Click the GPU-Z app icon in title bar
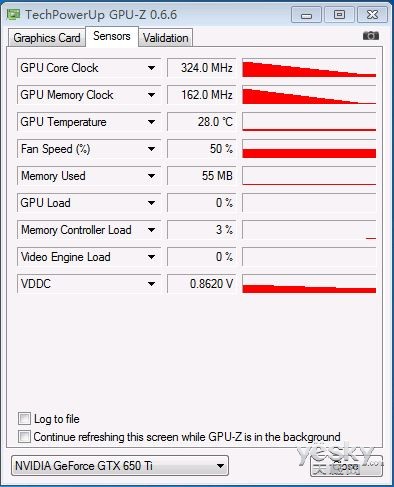This screenshot has height=487, width=394. click(14, 15)
